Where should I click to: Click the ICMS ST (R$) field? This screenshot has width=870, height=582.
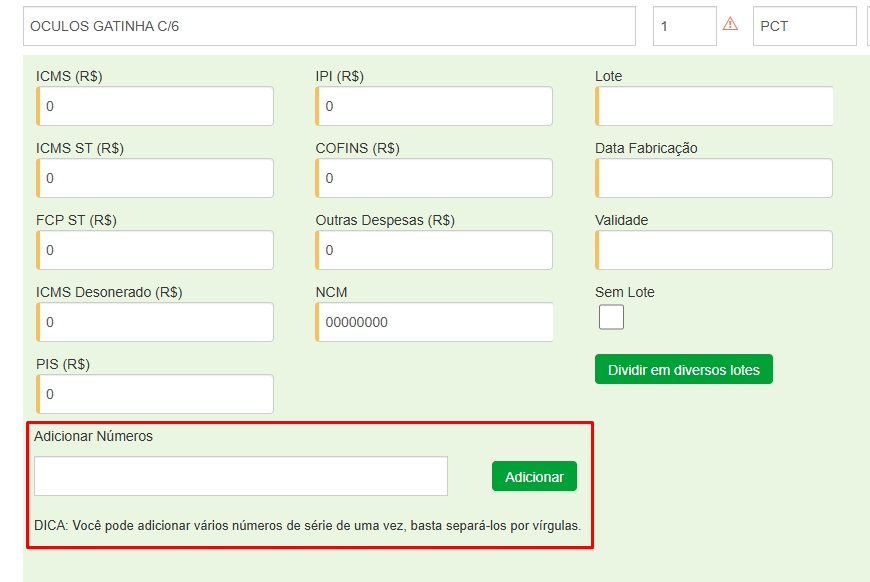pos(156,178)
